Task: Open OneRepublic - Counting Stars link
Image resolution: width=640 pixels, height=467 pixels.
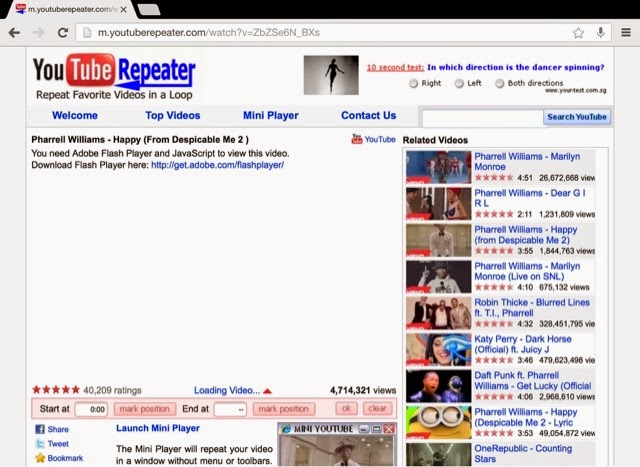Action: [x=523, y=454]
